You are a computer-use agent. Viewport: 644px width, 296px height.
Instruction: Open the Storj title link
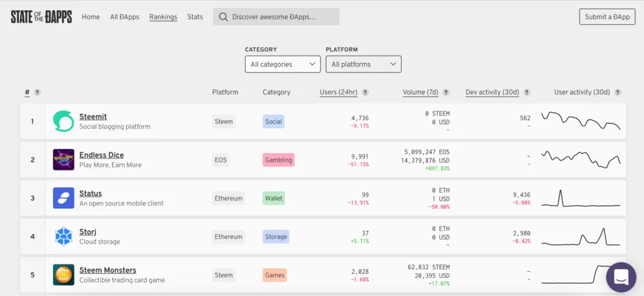pos(87,232)
